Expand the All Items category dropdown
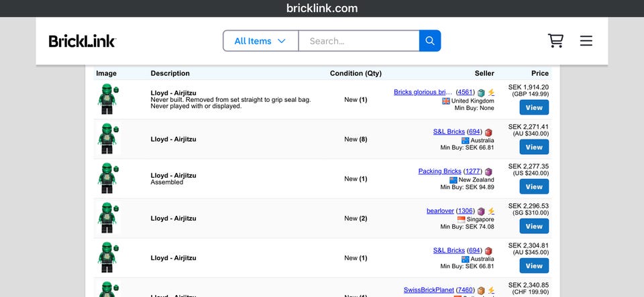 click(x=260, y=41)
